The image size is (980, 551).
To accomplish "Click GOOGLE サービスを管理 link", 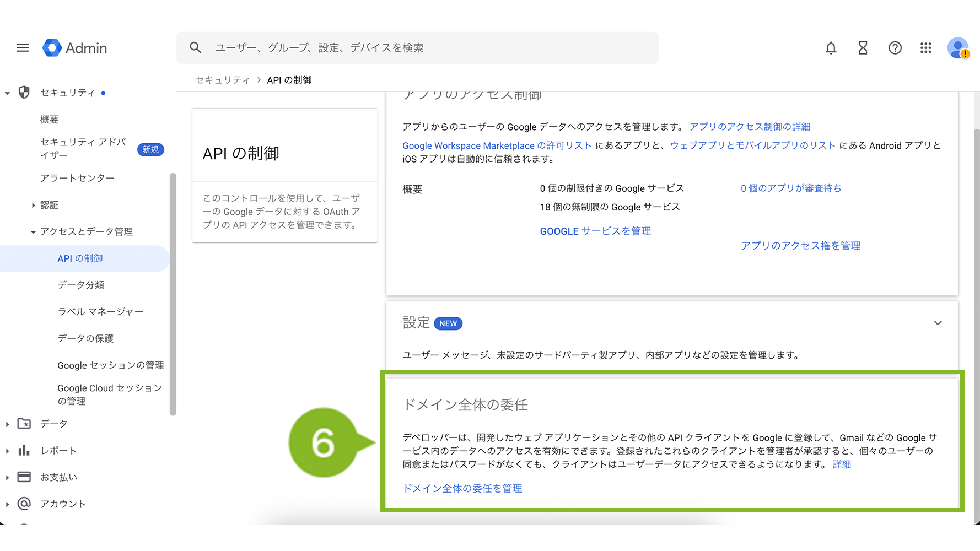I will (x=595, y=231).
